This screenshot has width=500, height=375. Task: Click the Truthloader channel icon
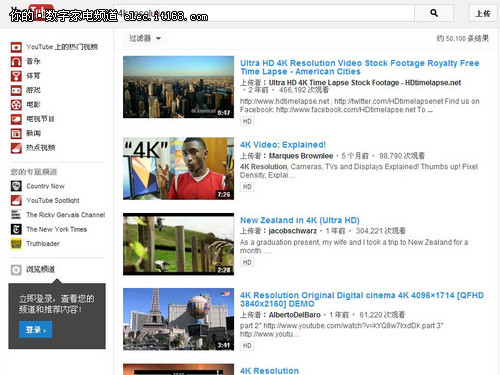pyautogui.click(x=16, y=244)
